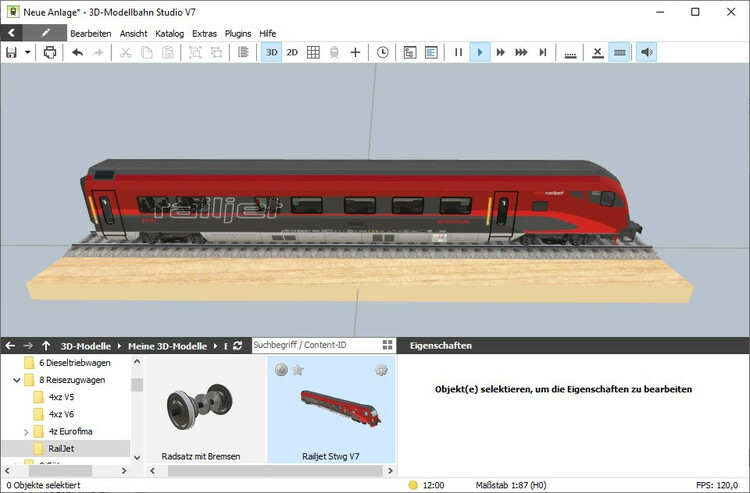750x493 pixels.
Task: Go up one catalog folder level
Action: point(46,345)
